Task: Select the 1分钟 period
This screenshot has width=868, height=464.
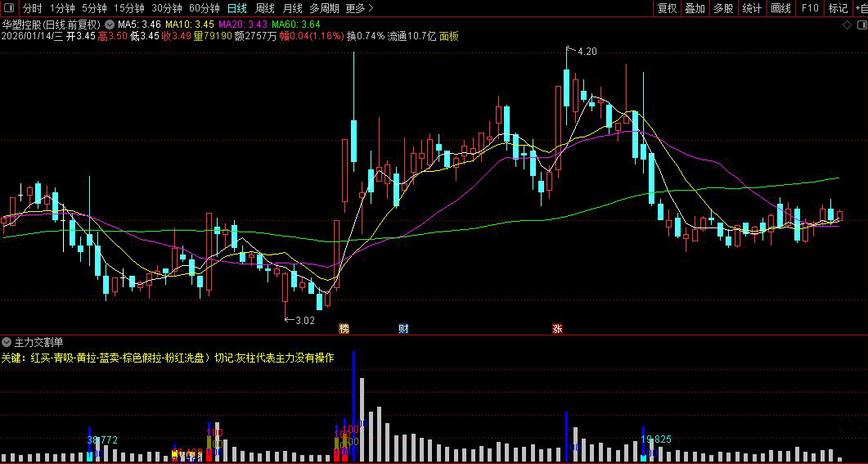Action: pyautogui.click(x=62, y=8)
